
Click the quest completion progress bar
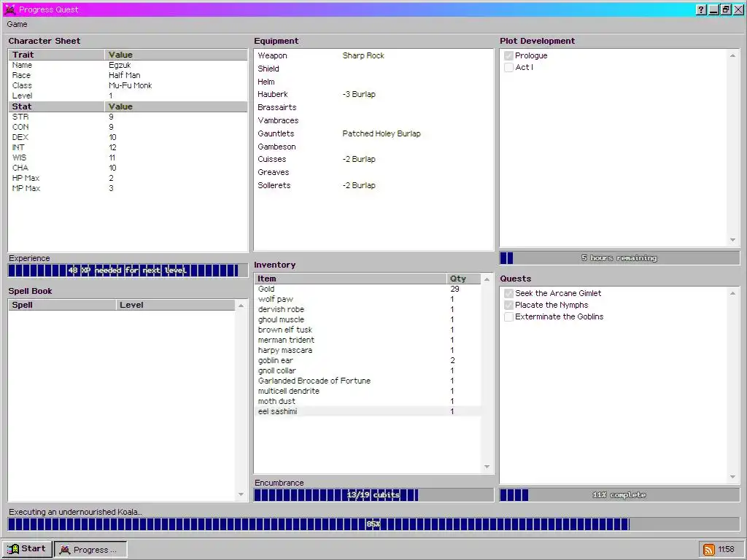point(619,495)
